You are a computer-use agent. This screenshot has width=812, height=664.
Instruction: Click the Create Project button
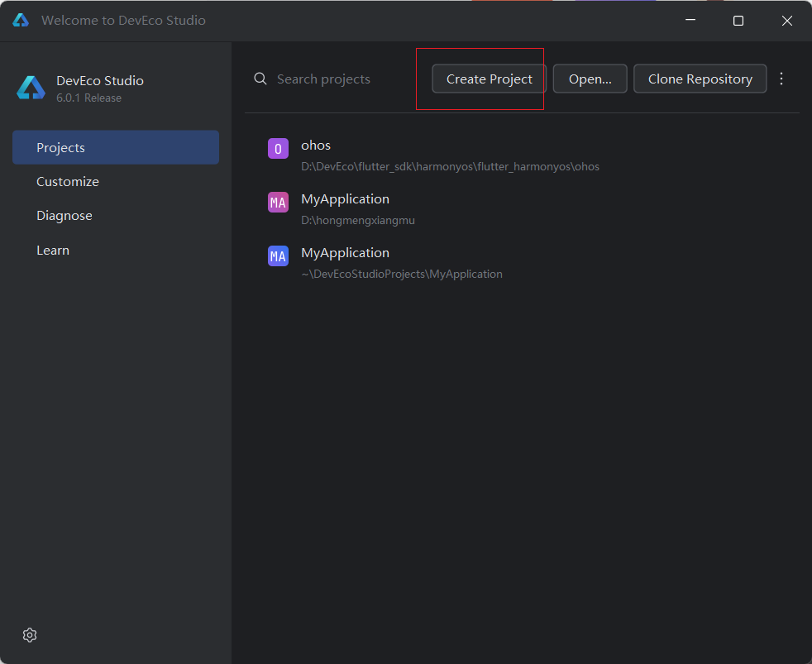pyautogui.click(x=489, y=79)
